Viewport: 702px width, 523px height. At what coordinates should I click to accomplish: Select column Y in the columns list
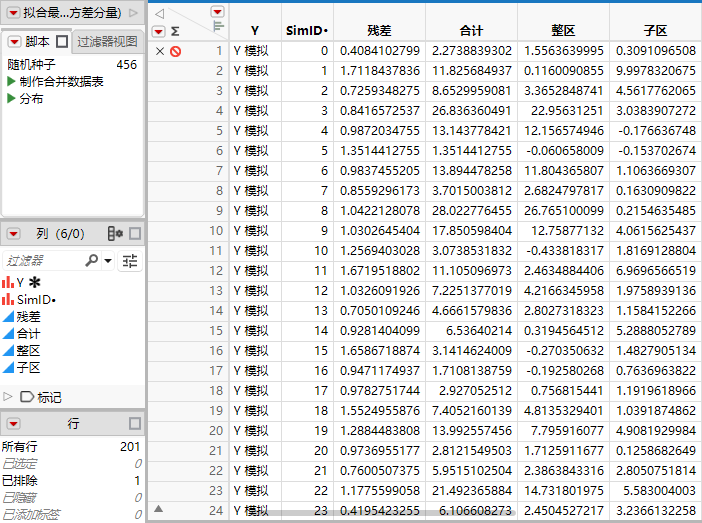pyautogui.click(x=20, y=283)
